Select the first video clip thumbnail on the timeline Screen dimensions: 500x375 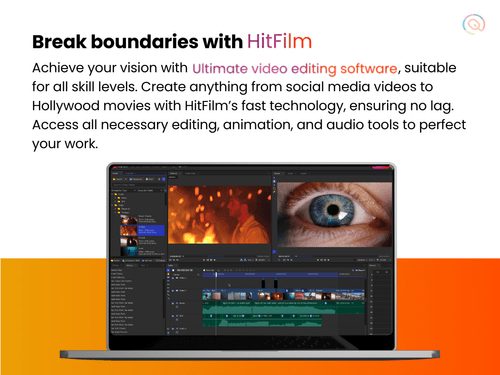click(207, 295)
